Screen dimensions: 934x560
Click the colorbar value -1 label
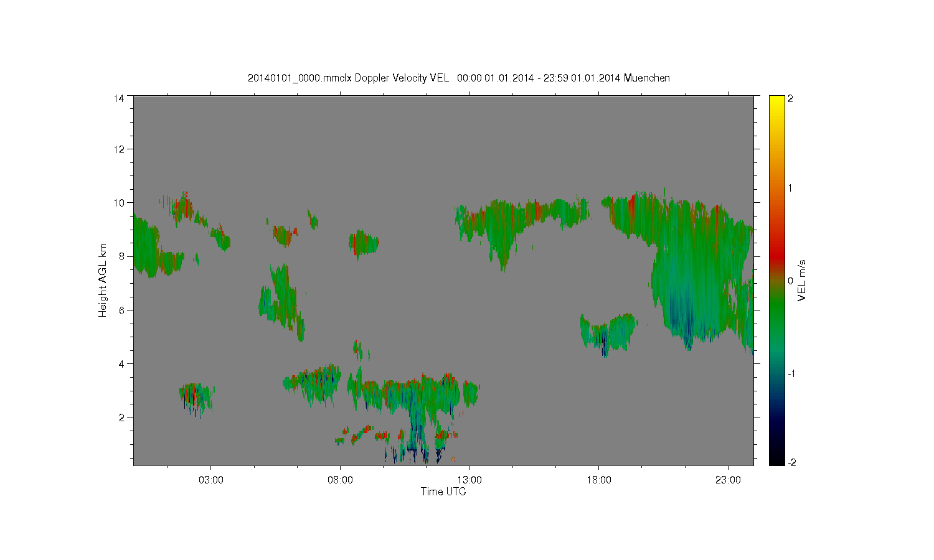[791, 373]
